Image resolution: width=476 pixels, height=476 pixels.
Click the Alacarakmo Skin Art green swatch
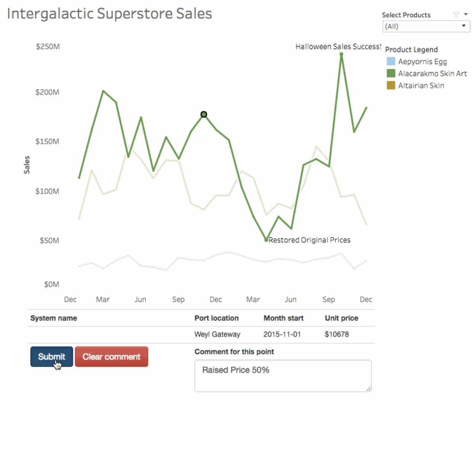point(391,73)
